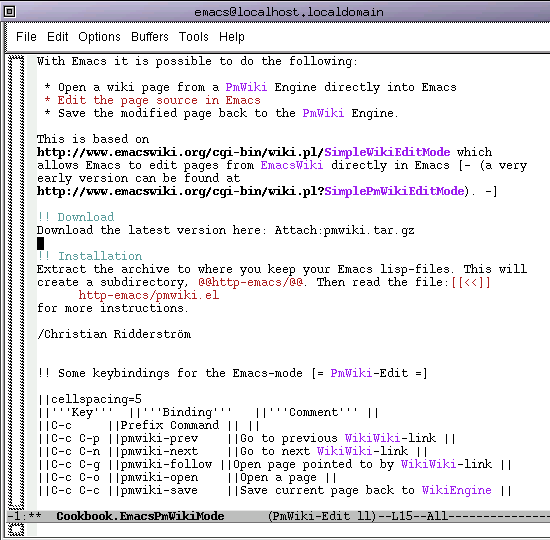
Task: Click the '!! Download' heading
Action: [75, 217]
